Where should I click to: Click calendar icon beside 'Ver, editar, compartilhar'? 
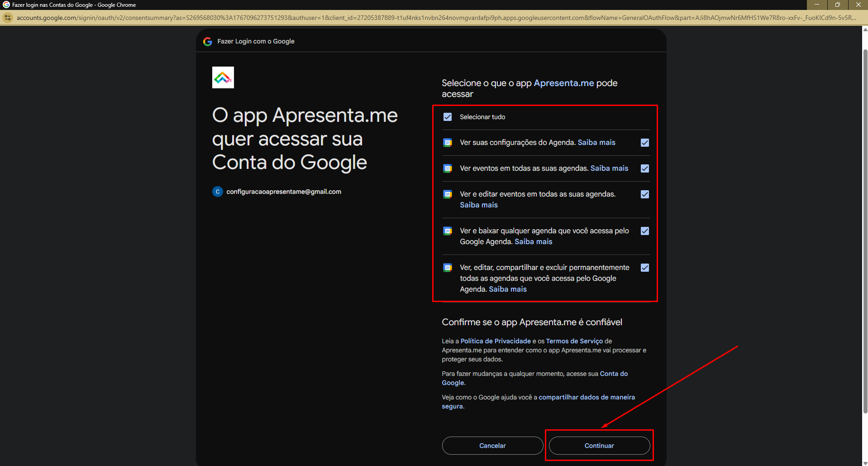tap(448, 268)
